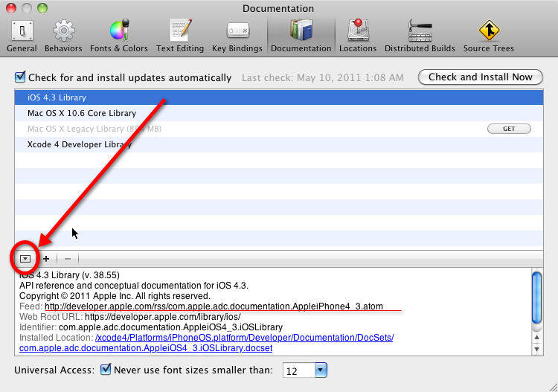Screen dimensions: 558x392
Task: Click the Last check date text
Action: pyautogui.click(x=323, y=77)
